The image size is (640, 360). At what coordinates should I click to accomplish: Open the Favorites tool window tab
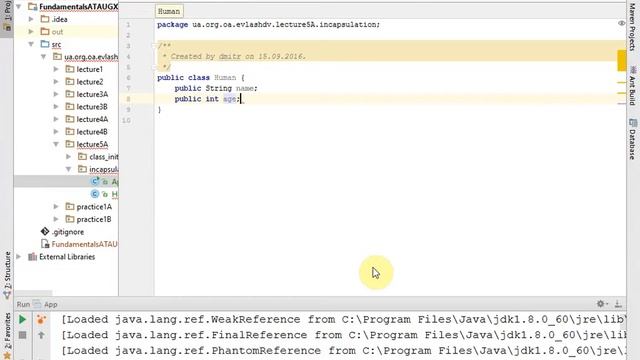tap(7, 336)
